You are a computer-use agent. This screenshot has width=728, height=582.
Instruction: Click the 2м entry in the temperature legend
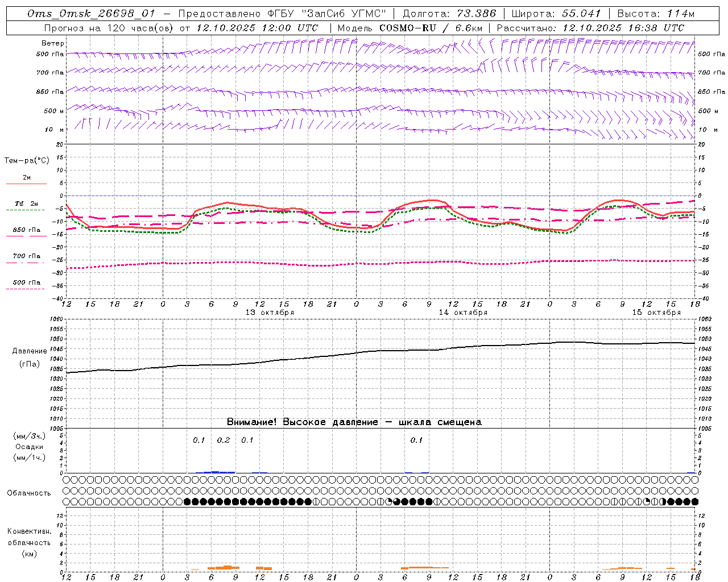(26, 178)
